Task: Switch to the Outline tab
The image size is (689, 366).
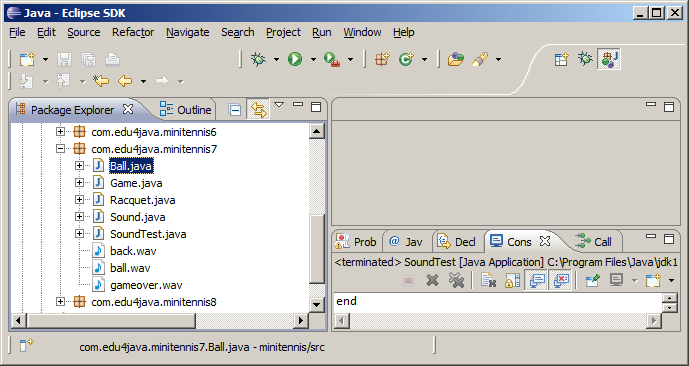Action: coord(185,109)
